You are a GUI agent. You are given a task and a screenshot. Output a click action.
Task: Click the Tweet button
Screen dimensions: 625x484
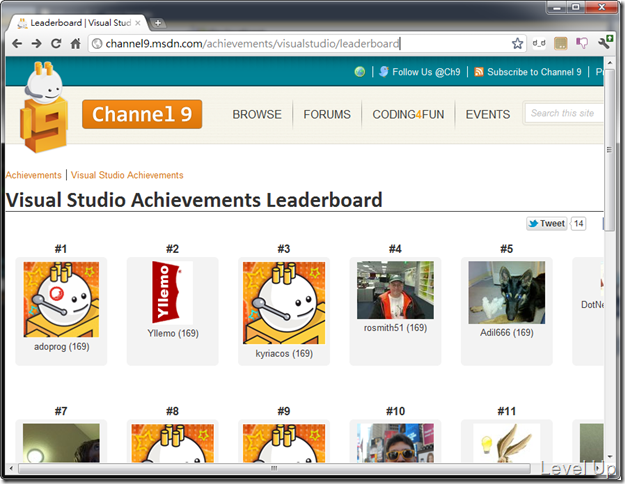pos(546,223)
